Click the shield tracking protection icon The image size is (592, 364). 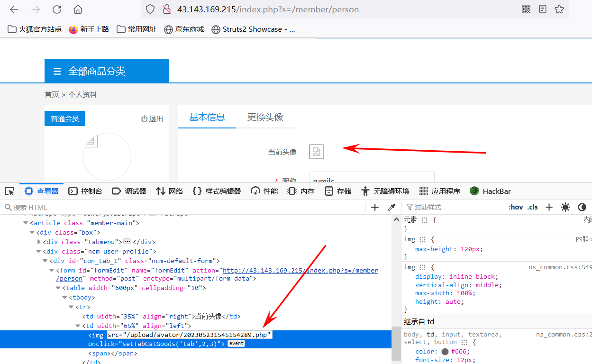pos(150,9)
